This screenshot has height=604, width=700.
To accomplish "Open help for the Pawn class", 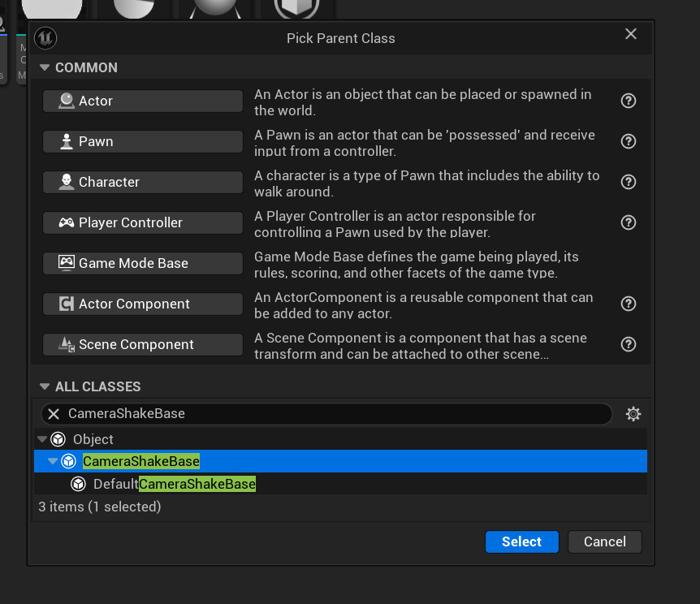I will click(x=628, y=141).
